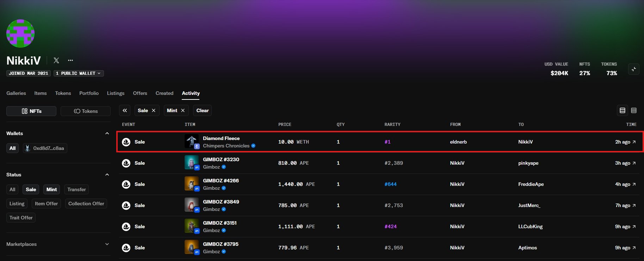Open transaction link arrow for GIMBOZ #4266
Image resolution: width=644 pixels, height=261 pixels.
[x=634, y=184]
